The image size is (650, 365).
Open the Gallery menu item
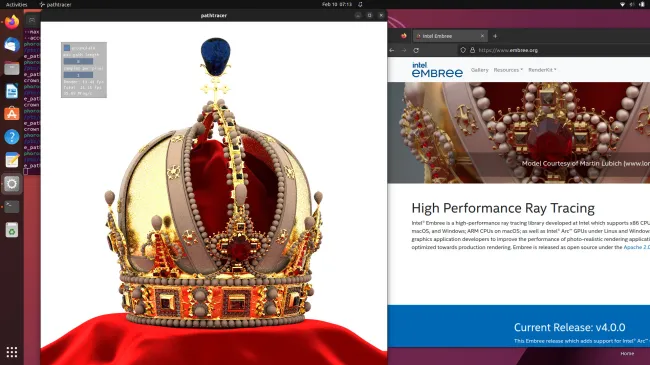[480, 70]
